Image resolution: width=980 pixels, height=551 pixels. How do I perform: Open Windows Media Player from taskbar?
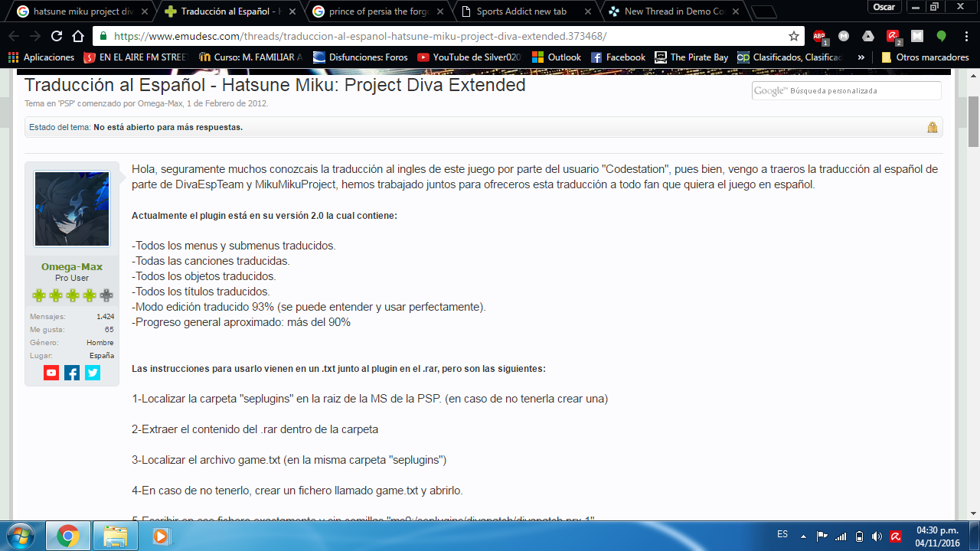161,536
